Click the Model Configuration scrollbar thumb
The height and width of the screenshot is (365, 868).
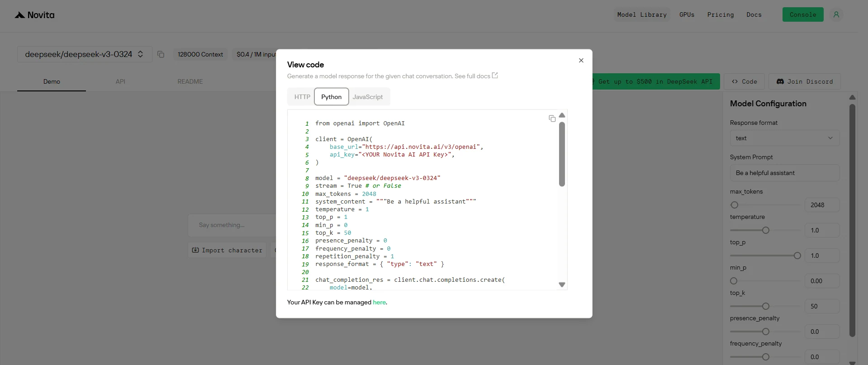pos(852,220)
